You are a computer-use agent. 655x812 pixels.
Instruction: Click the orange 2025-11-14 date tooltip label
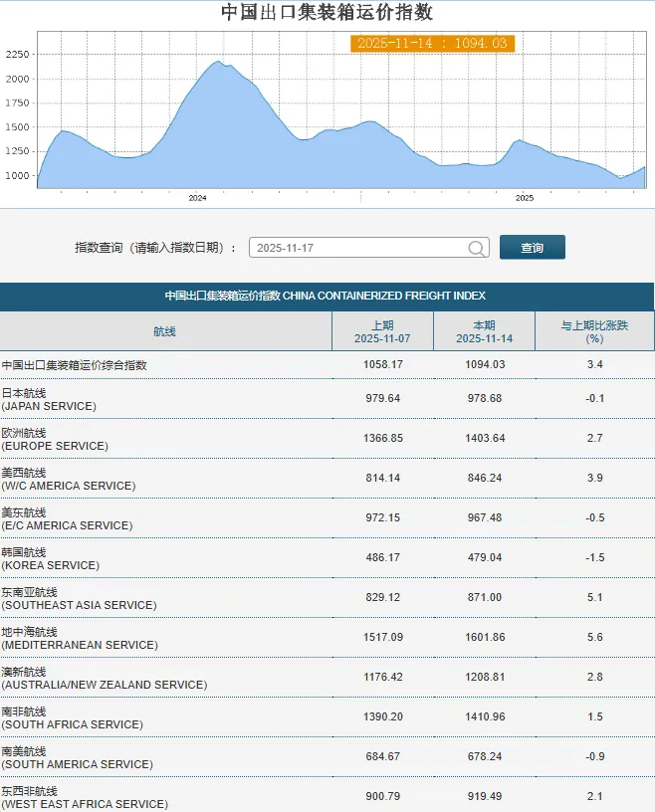(432, 44)
